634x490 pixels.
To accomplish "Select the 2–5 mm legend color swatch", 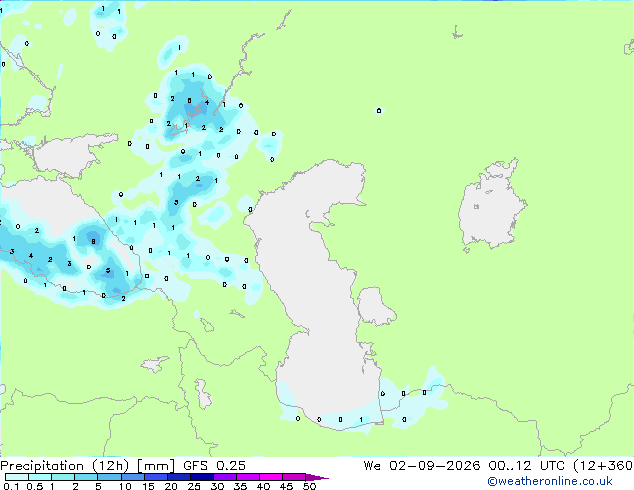I will pyautogui.click(x=86, y=477).
